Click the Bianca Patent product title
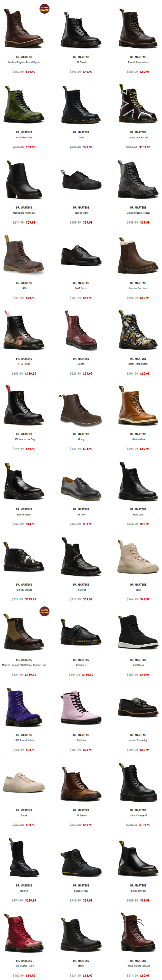The width and height of the screenshot is (162, 980). 24,514
